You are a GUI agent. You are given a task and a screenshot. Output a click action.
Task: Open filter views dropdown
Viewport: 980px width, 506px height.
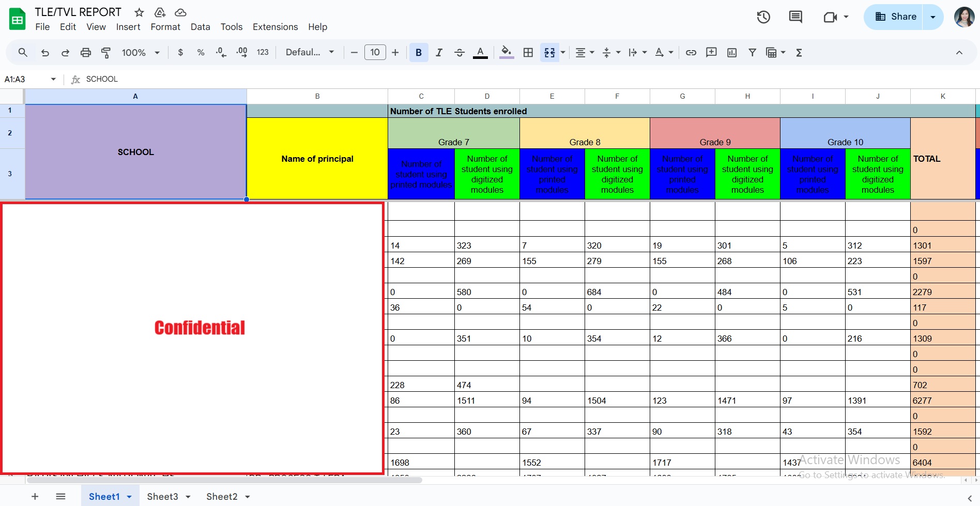pyautogui.click(x=775, y=52)
